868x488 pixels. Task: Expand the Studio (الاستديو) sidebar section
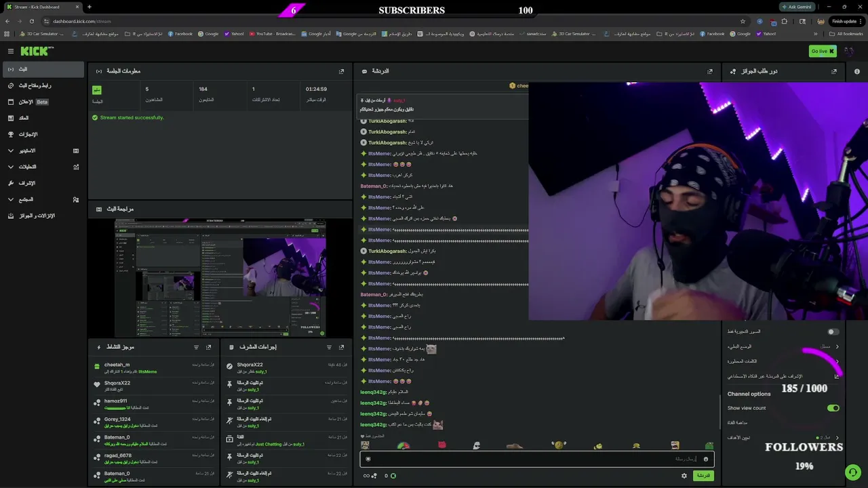(43, 150)
